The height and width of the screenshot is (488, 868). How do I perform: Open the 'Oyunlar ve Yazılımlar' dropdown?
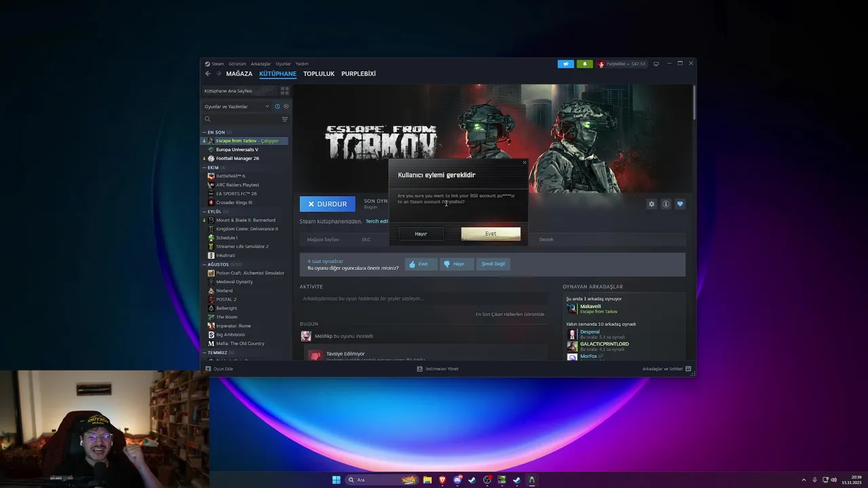237,106
